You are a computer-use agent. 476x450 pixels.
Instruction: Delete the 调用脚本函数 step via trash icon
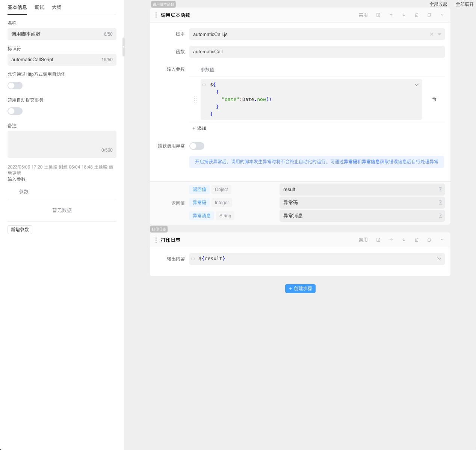417,15
